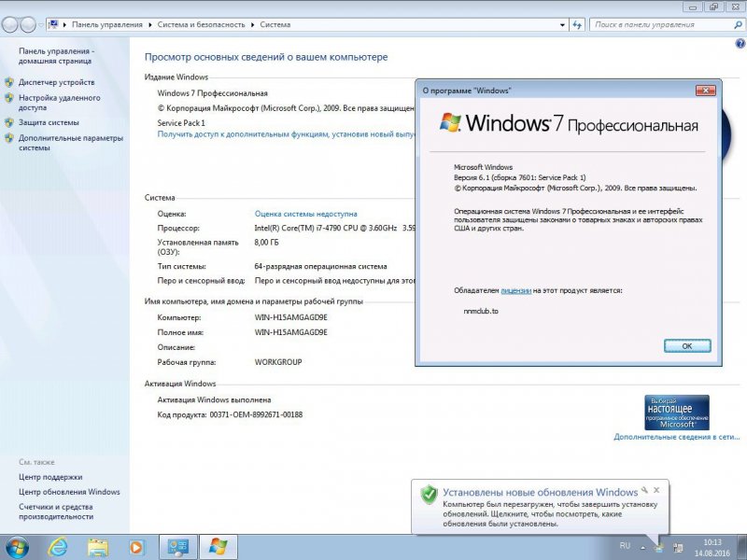The height and width of the screenshot is (560, 747).
Task: Click the WORKGROUP value
Action: 278,362
